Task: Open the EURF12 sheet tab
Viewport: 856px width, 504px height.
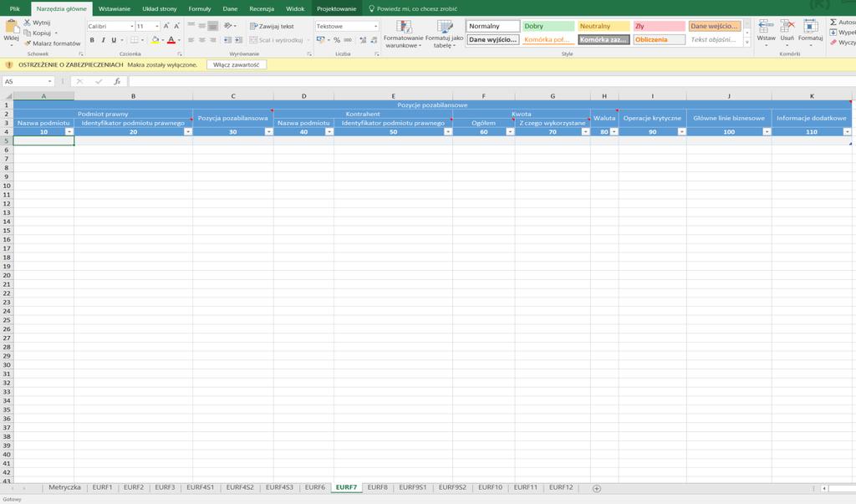Action: tap(561, 487)
